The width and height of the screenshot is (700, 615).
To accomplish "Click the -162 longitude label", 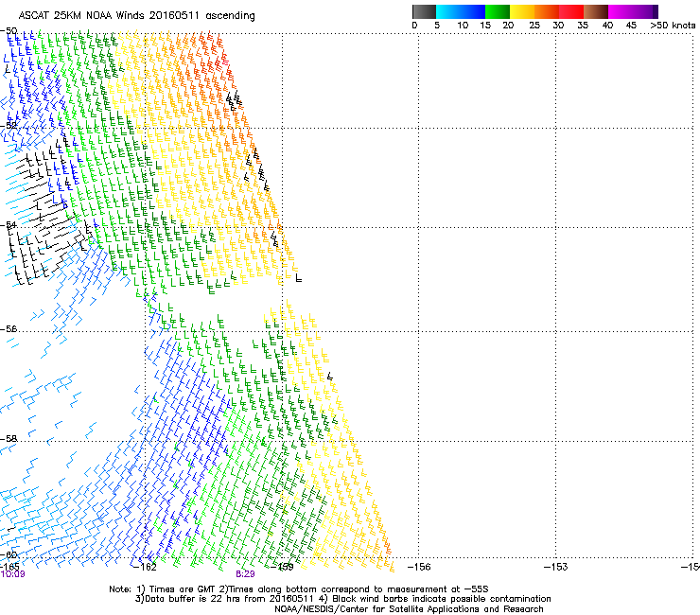I will point(145,567).
